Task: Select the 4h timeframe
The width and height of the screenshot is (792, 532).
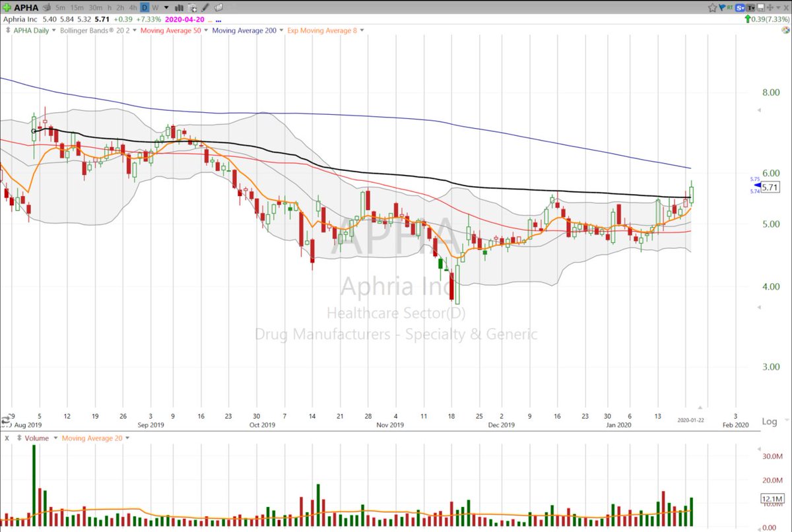Action: [x=133, y=8]
